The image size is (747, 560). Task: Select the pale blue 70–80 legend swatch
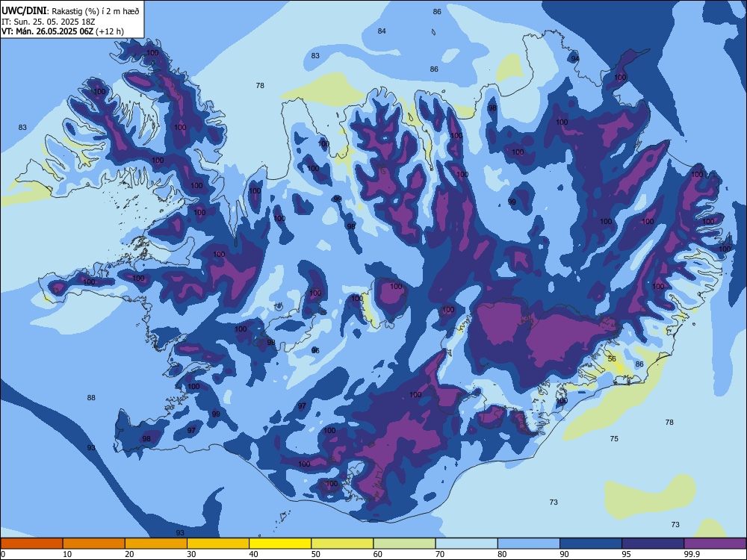click(x=466, y=544)
